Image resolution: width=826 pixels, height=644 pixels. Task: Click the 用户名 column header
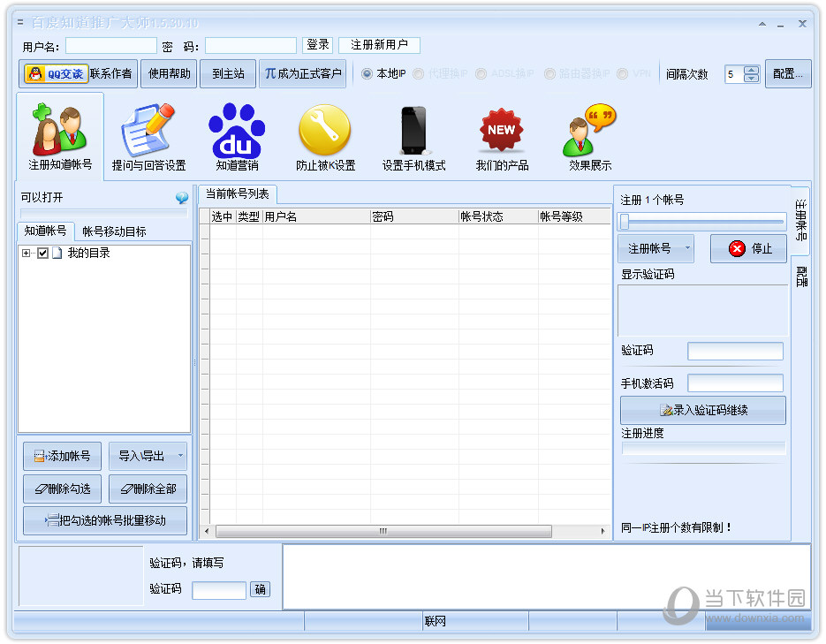pyautogui.click(x=316, y=216)
